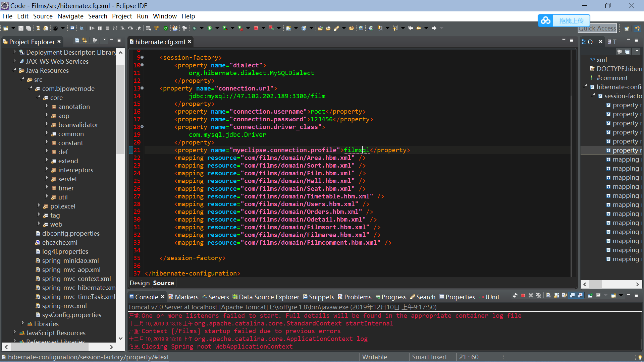This screenshot has height=362, width=644.
Task: Open the Problems view tab
Action: [x=357, y=297]
